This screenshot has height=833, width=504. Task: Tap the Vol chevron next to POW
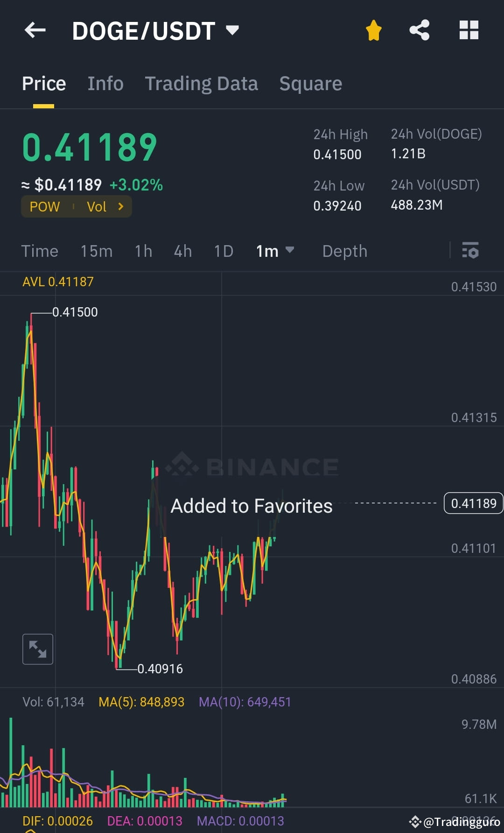click(x=120, y=206)
